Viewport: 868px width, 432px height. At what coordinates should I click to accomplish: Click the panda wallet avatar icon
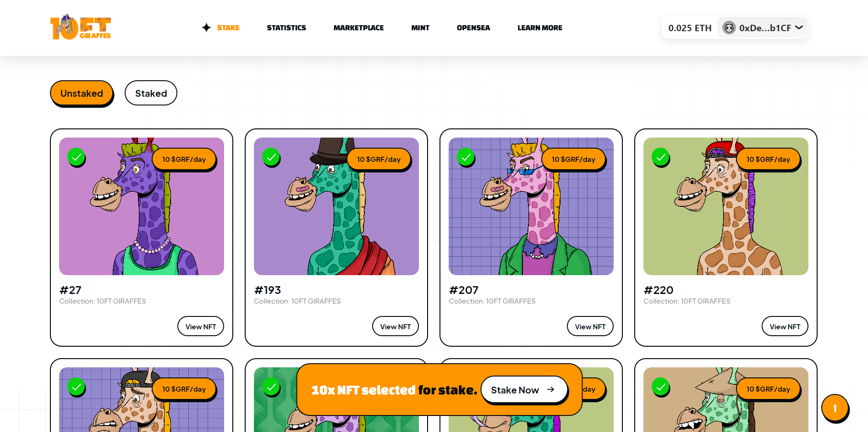(729, 28)
